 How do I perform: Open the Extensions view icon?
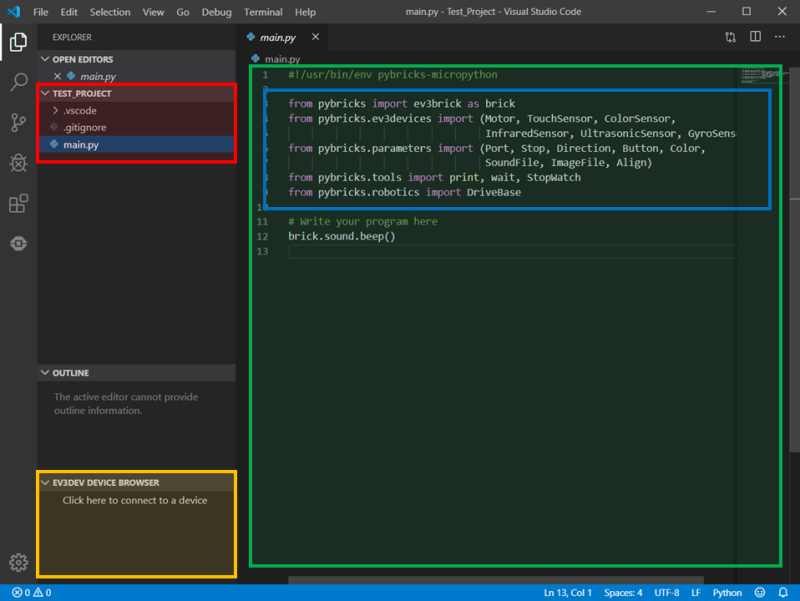(x=18, y=204)
